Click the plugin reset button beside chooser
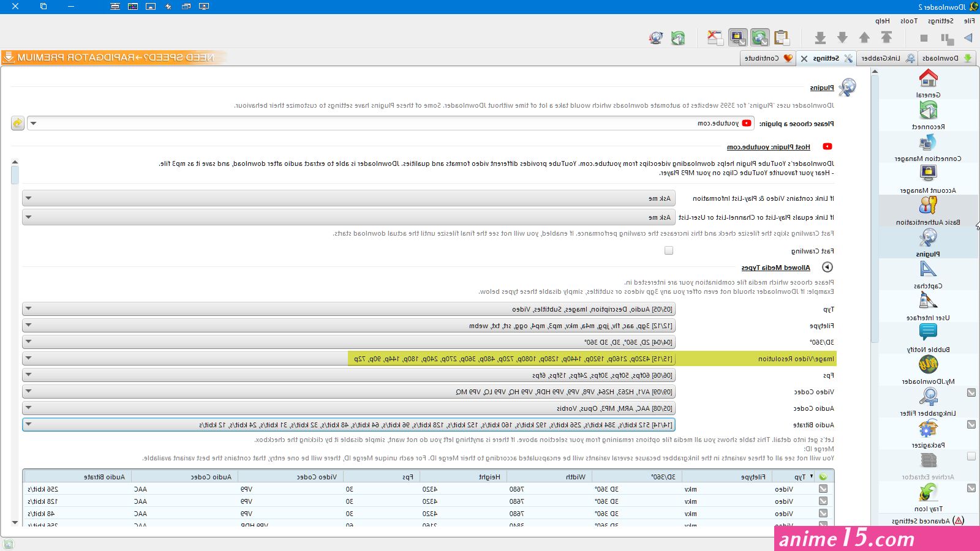980x551 pixels. tap(18, 123)
